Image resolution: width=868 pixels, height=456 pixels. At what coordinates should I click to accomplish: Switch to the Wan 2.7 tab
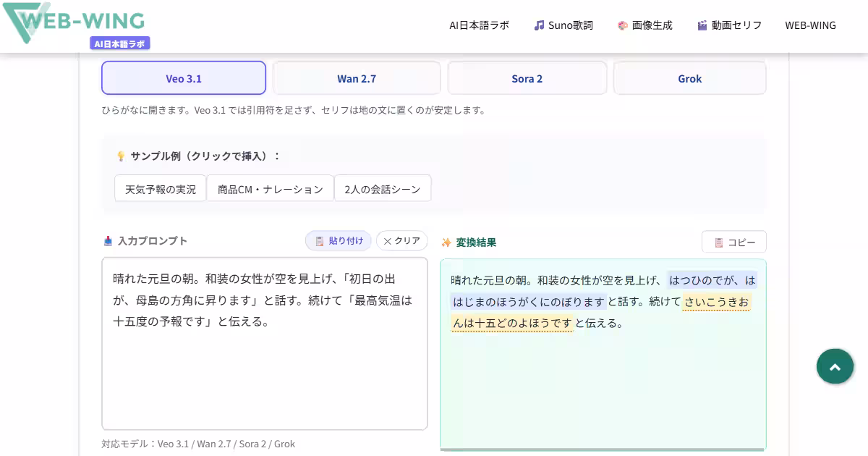(357, 78)
